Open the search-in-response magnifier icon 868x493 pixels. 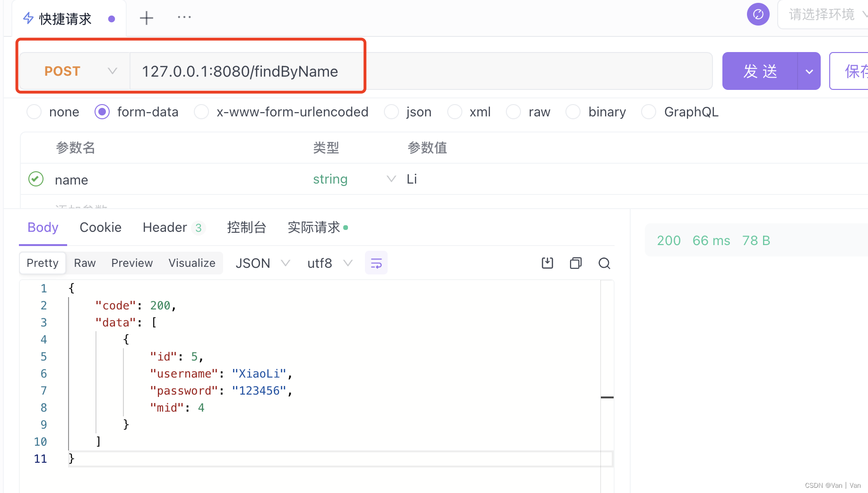[x=604, y=263]
